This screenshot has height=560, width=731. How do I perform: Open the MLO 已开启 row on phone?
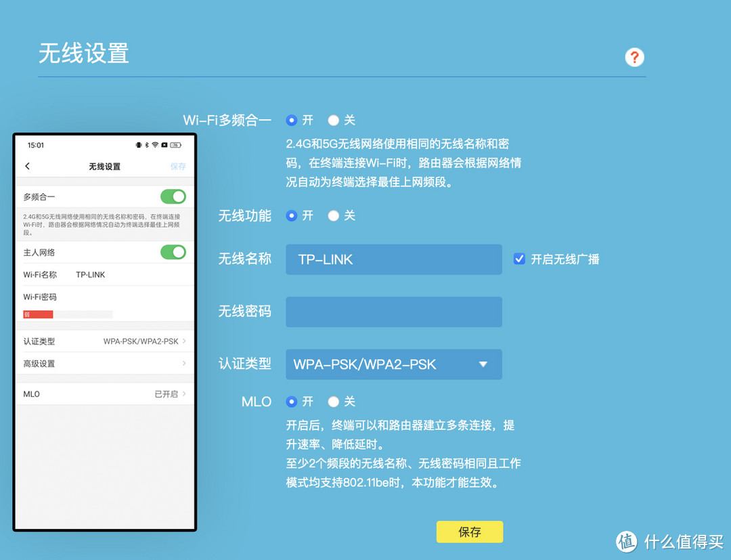[105, 394]
